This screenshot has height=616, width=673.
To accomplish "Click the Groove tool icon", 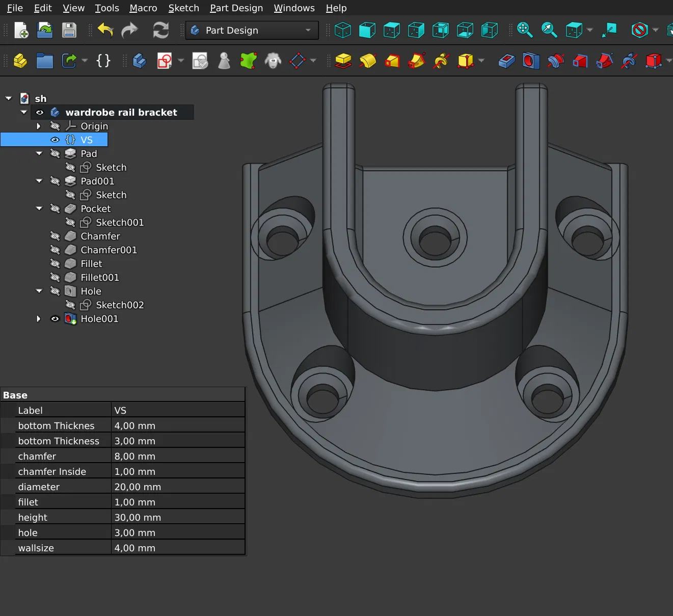I will 555,61.
